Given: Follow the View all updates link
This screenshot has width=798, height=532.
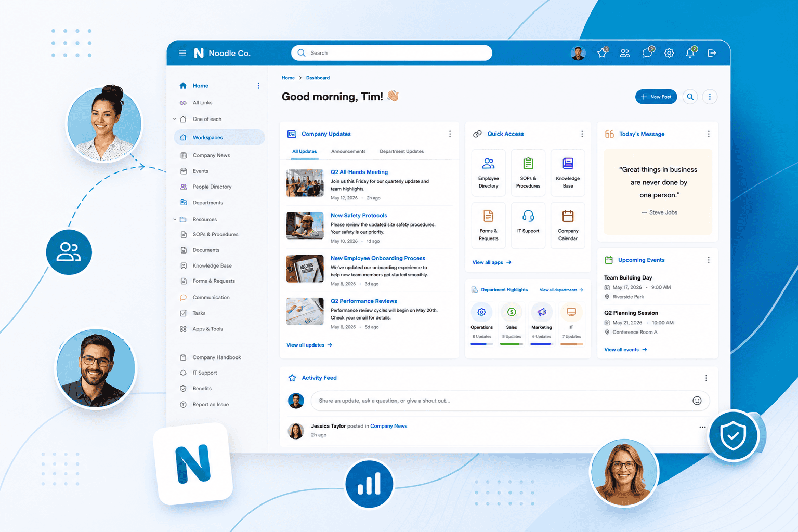Looking at the screenshot, I should click(x=309, y=345).
